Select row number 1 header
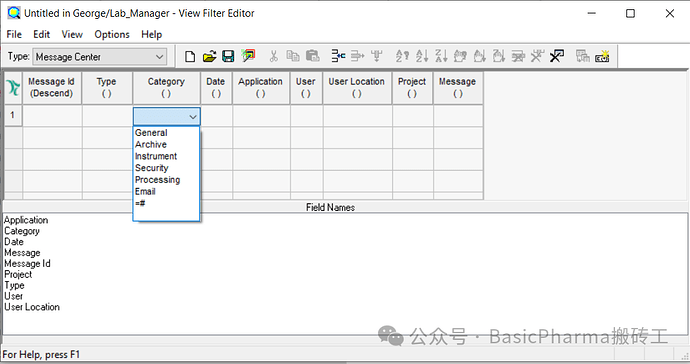 point(13,115)
